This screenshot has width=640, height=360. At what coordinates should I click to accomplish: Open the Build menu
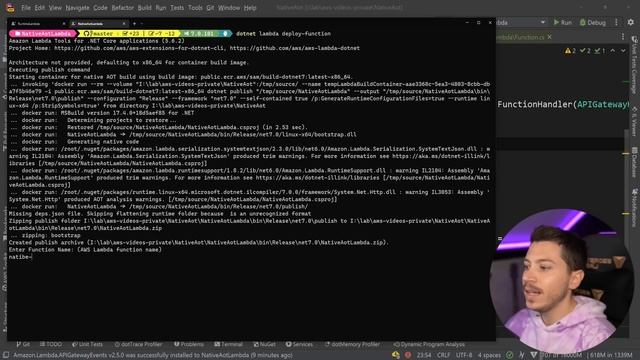point(144,8)
